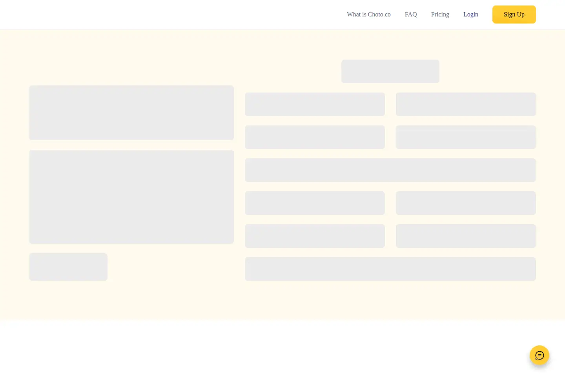
Task: View the Pricing page
Action: tap(440, 15)
